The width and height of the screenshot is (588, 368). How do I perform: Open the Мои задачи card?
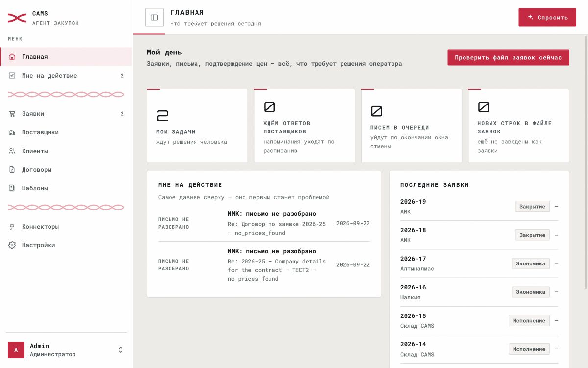pyautogui.click(x=197, y=126)
